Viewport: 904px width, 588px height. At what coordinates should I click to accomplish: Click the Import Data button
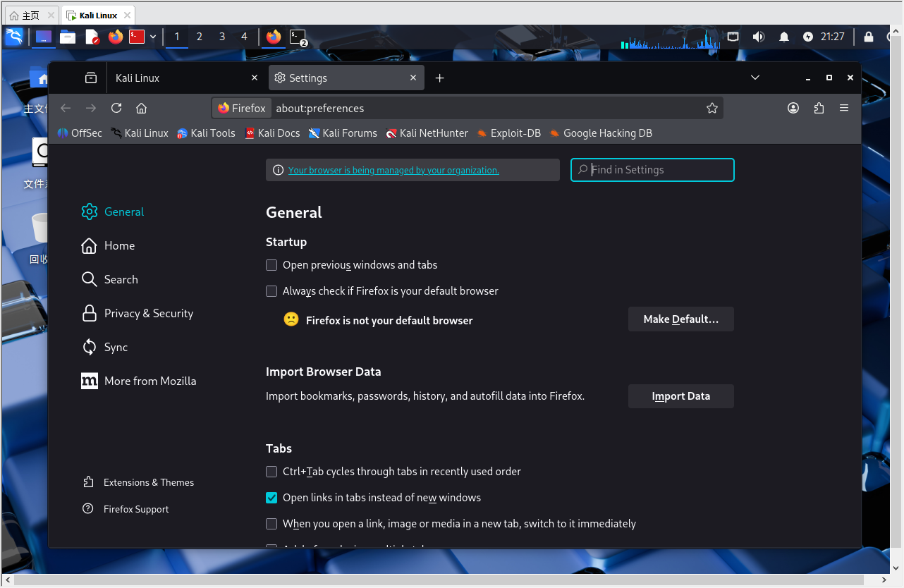tap(681, 396)
